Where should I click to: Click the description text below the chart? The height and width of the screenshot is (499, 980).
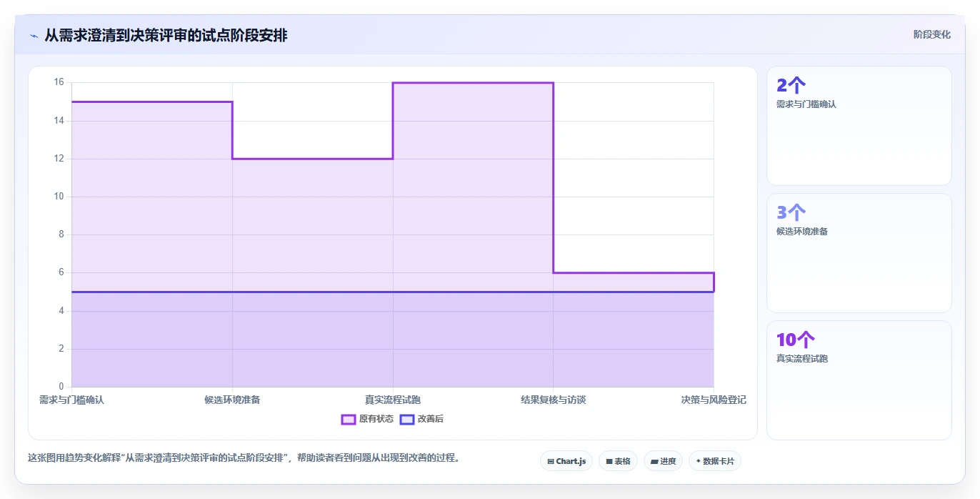click(x=244, y=458)
